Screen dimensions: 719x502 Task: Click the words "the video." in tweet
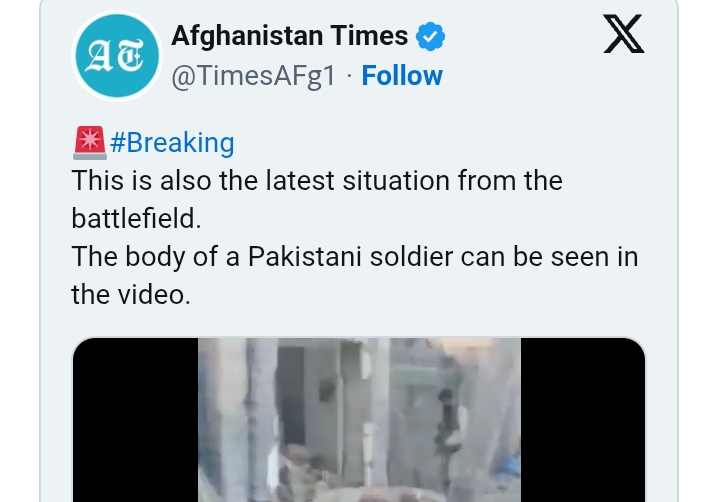coord(131,294)
